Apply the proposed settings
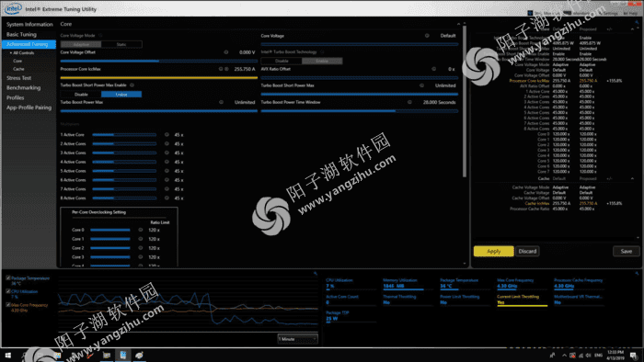 click(494, 252)
